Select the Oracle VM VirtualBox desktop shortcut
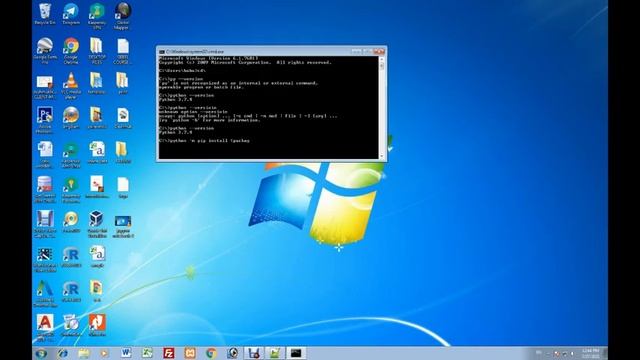The height and width of the screenshot is (360, 640). (97, 224)
